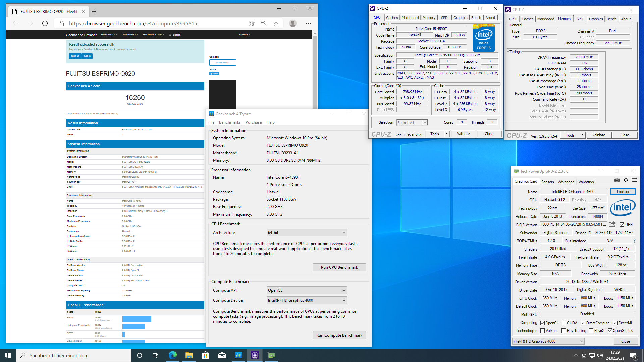Screen dimensions: 644x362
Task: Expand Tools dropdown arrow in left CPU-Z window
Action: click(447, 134)
